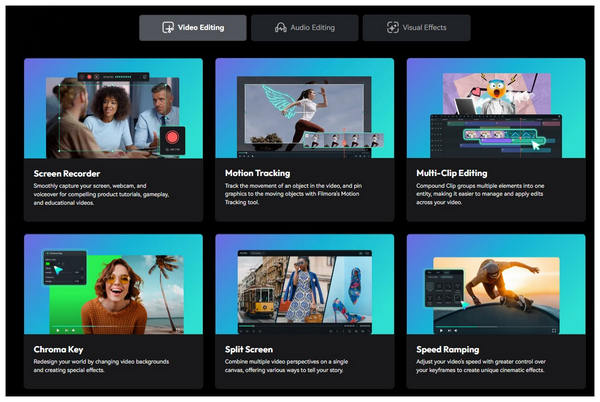Click the green cursor arrow in Chroma Key panel

57,269
